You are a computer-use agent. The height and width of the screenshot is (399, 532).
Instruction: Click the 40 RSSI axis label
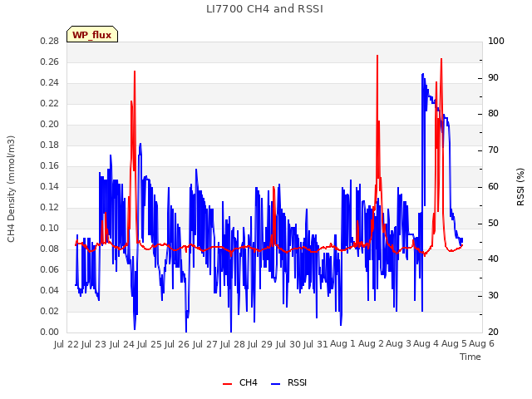(493, 259)
